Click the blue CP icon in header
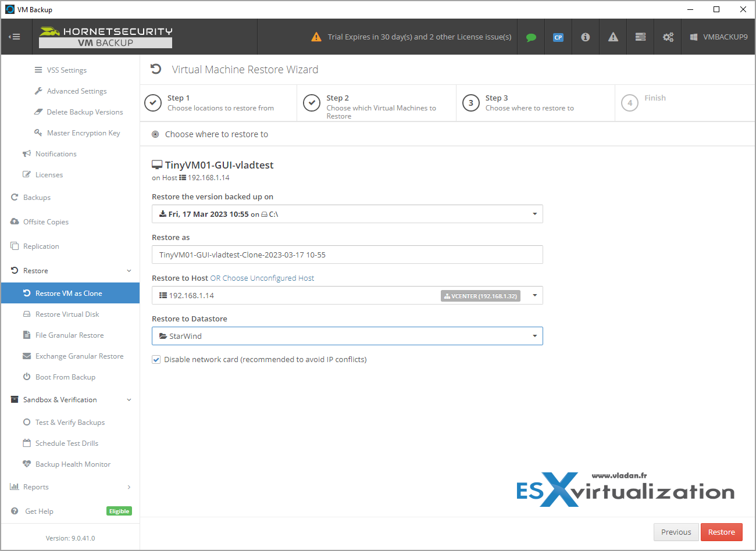Viewport: 756px width, 551px height. click(x=558, y=37)
